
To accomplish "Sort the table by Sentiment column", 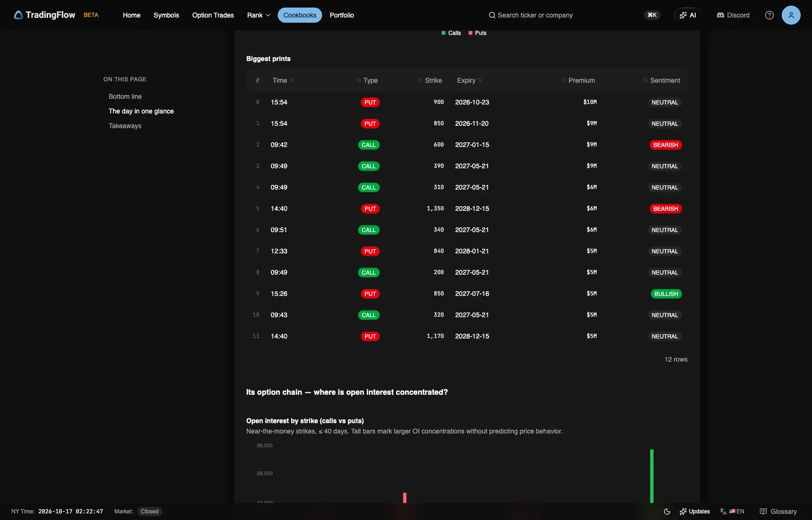I will (x=662, y=80).
